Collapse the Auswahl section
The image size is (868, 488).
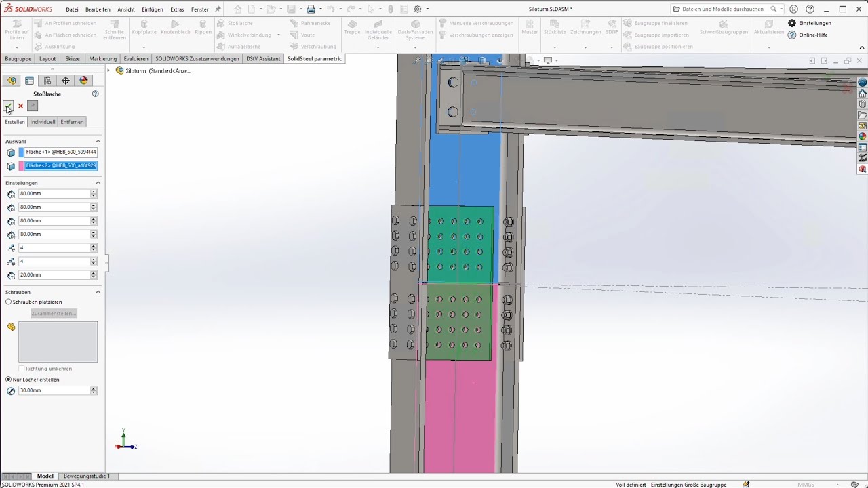98,141
